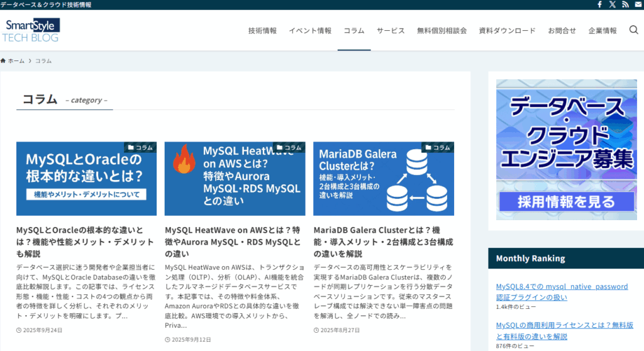Click 採用情報を見る button on banner
Viewport: 644px width, 351px height.
(567, 201)
